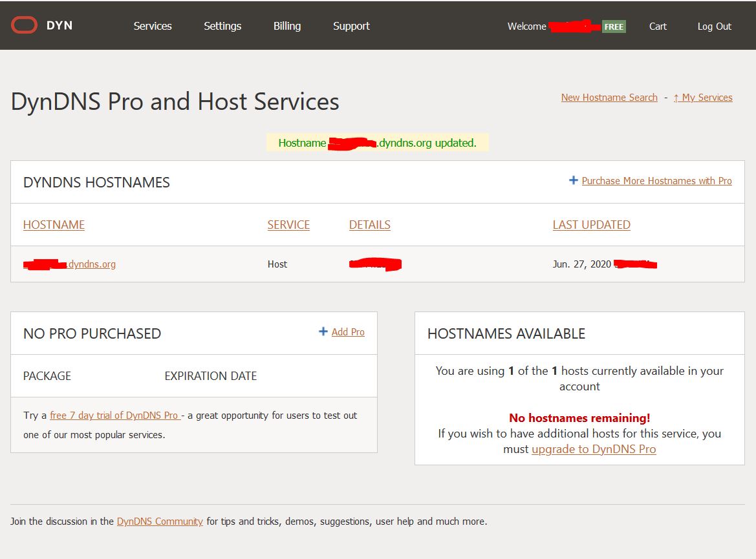Click upgrade to DynDNS Pro link

594,449
